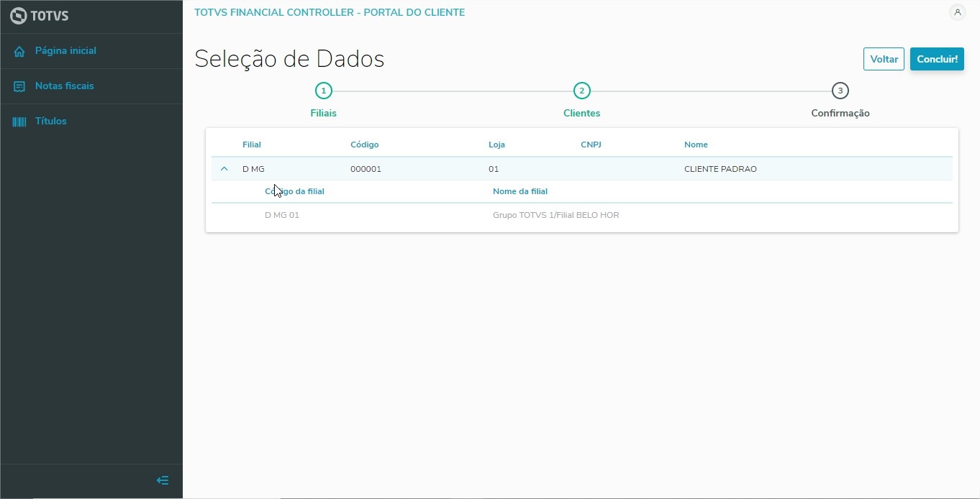Click the Nome column header

[x=696, y=145]
